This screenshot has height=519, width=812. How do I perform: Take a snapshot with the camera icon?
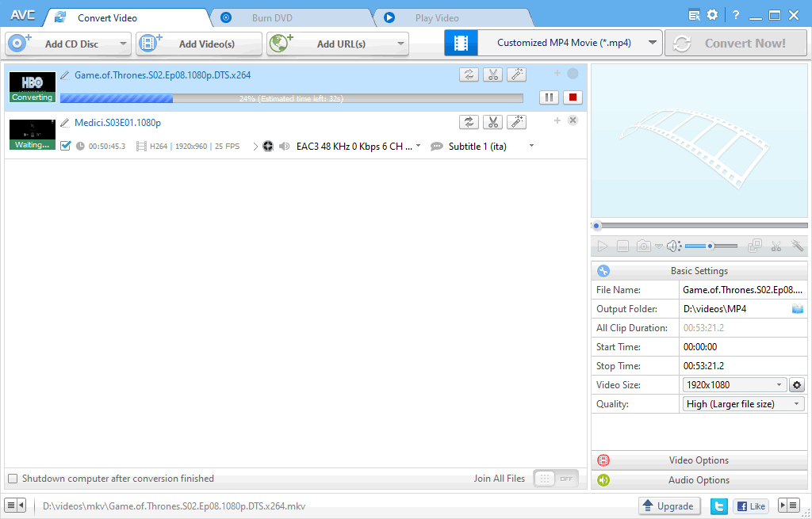click(644, 246)
